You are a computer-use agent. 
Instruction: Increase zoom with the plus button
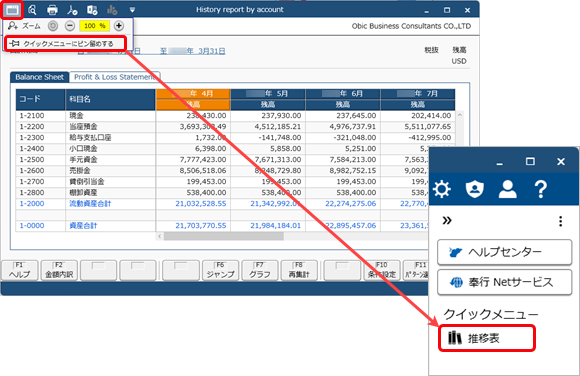pyautogui.click(x=118, y=26)
